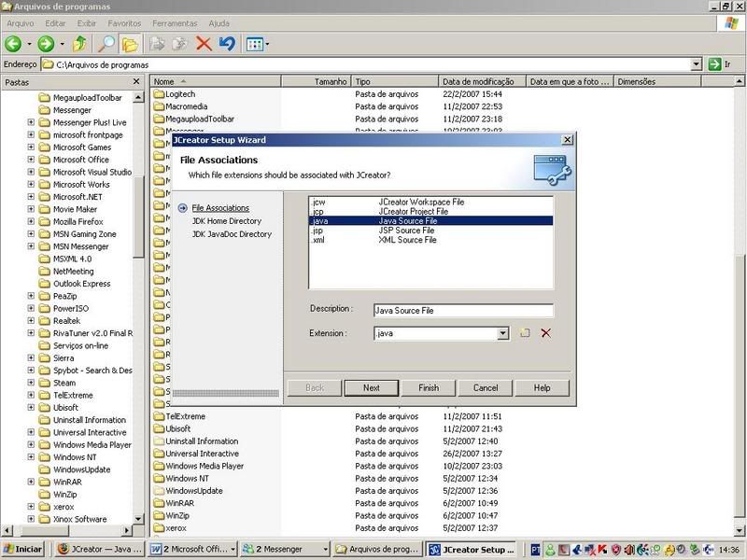Screen dimensions: 747x560
Task: Open the Favoritos menu
Action: [x=125, y=22]
